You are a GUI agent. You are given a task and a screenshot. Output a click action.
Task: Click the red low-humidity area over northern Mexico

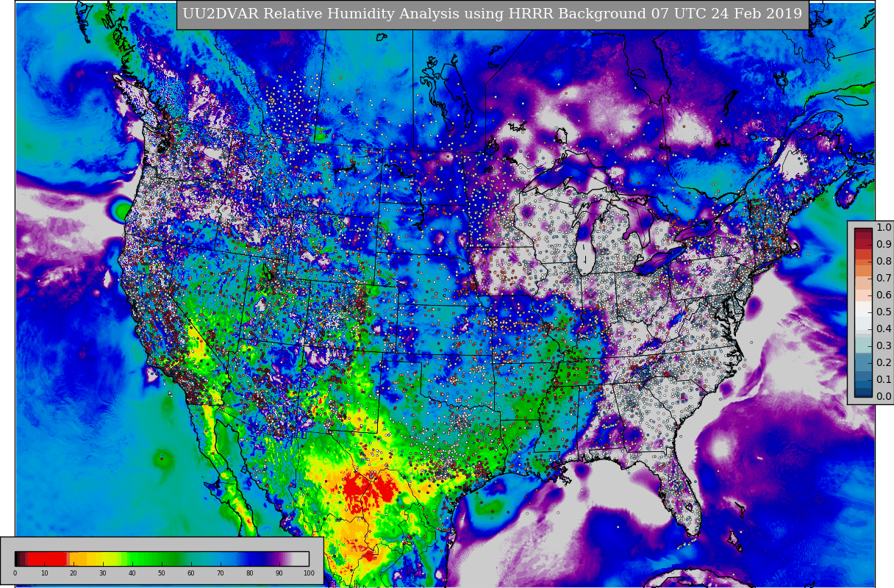coord(368,490)
